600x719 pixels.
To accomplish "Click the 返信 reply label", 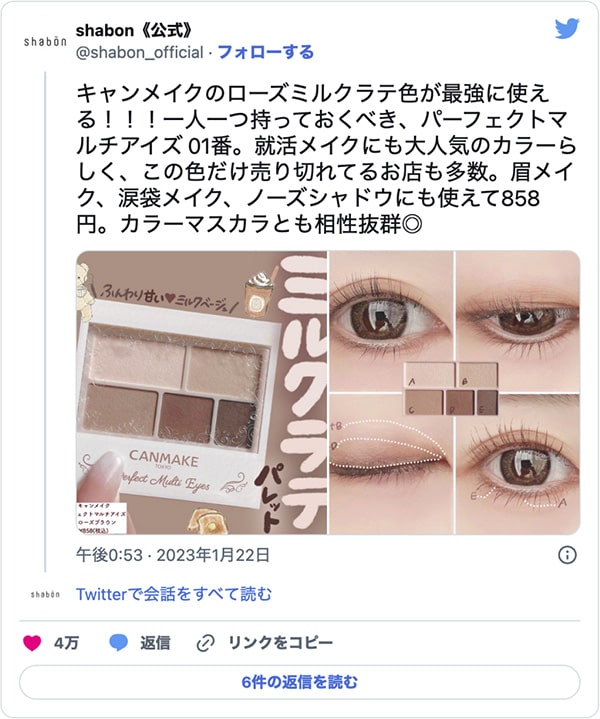I will pos(155,643).
